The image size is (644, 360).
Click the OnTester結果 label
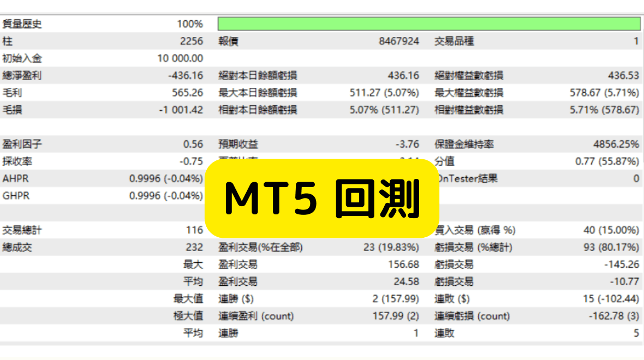point(469,179)
